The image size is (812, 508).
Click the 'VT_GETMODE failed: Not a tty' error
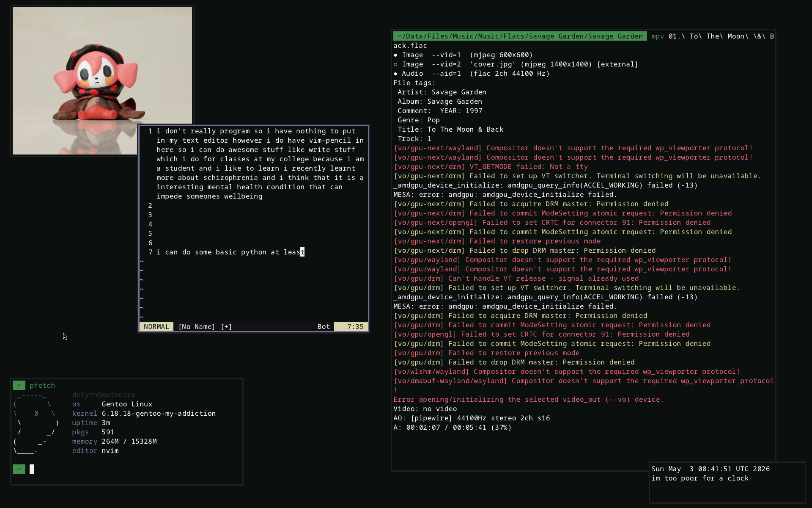491,166
